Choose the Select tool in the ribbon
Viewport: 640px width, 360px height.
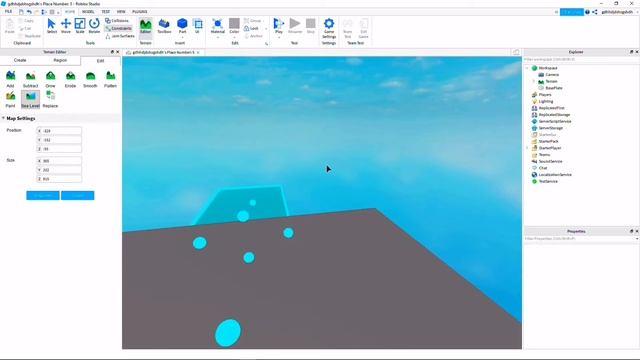tap(51, 26)
